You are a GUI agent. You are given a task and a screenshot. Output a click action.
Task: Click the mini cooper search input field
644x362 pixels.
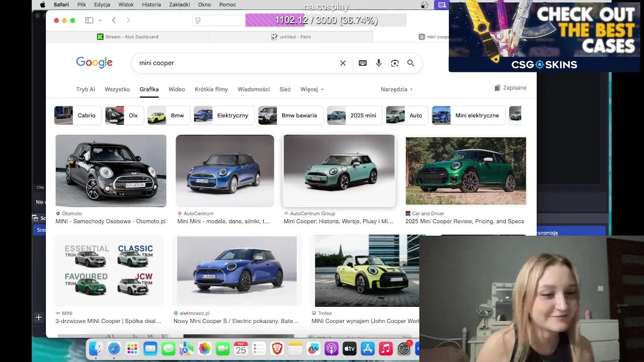point(236,63)
